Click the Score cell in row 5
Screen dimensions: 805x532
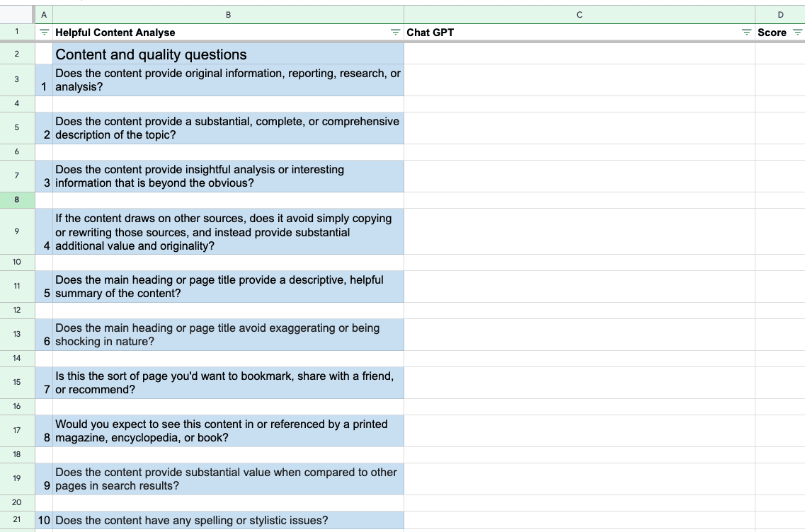coord(780,128)
